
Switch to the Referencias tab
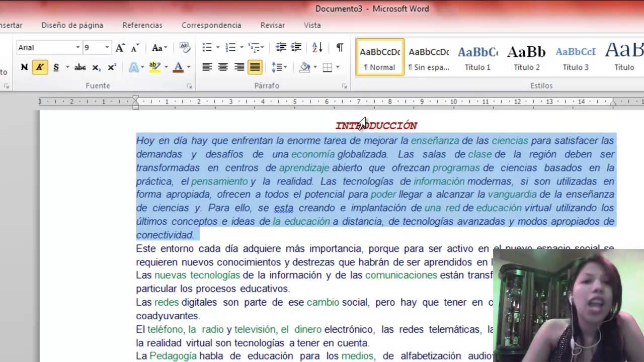pyautogui.click(x=142, y=25)
